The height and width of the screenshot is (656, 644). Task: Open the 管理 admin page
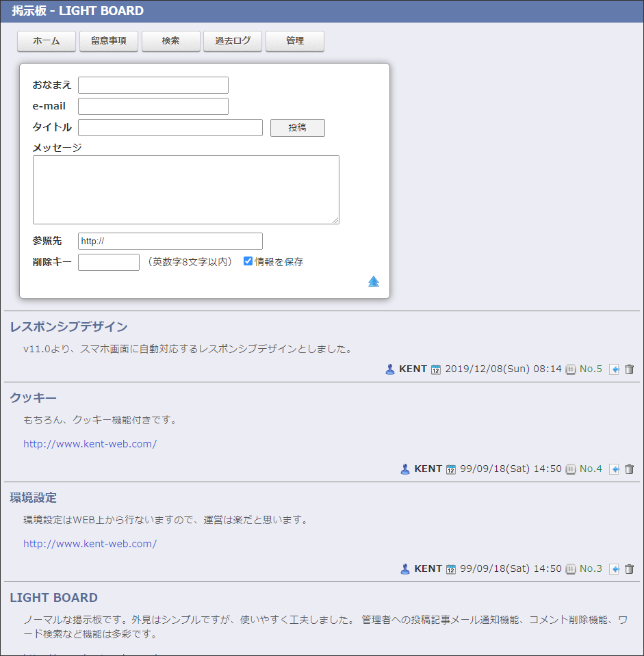295,41
